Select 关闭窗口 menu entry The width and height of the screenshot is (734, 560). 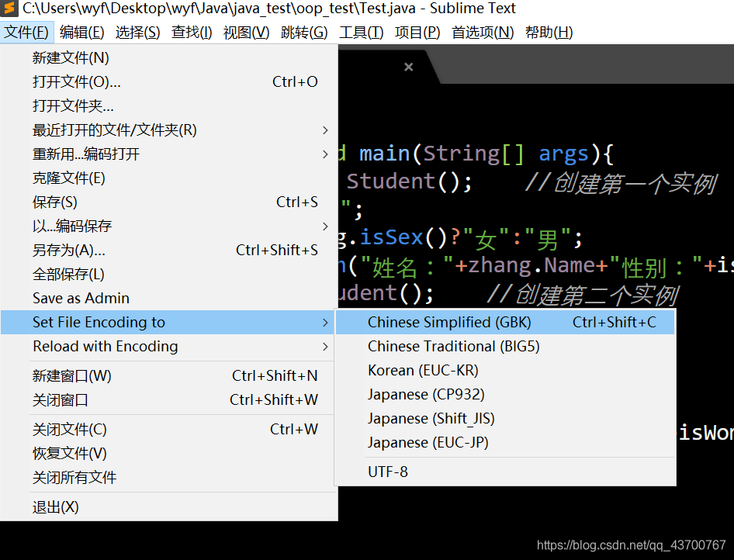click(x=168, y=400)
